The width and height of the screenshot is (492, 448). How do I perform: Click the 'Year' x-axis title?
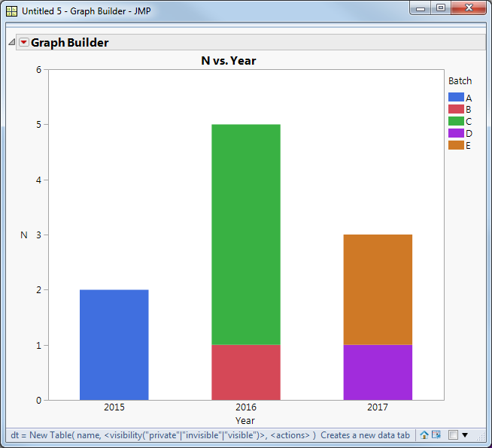point(245,421)
